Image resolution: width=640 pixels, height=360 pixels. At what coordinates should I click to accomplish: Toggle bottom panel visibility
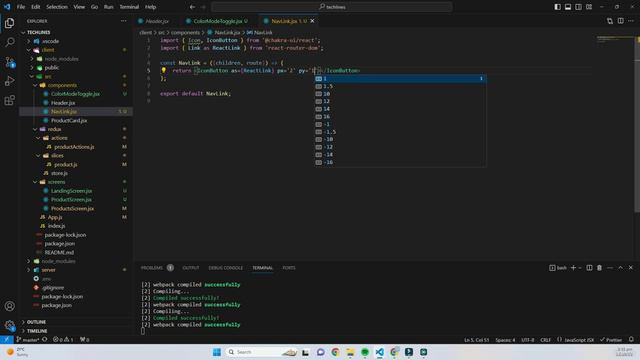568,7
